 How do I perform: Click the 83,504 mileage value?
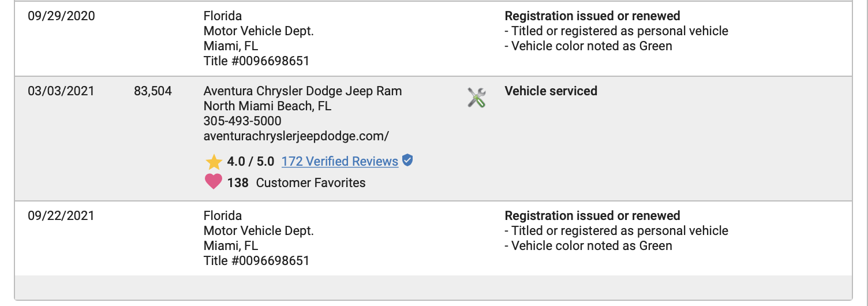[x=152, y=91]
